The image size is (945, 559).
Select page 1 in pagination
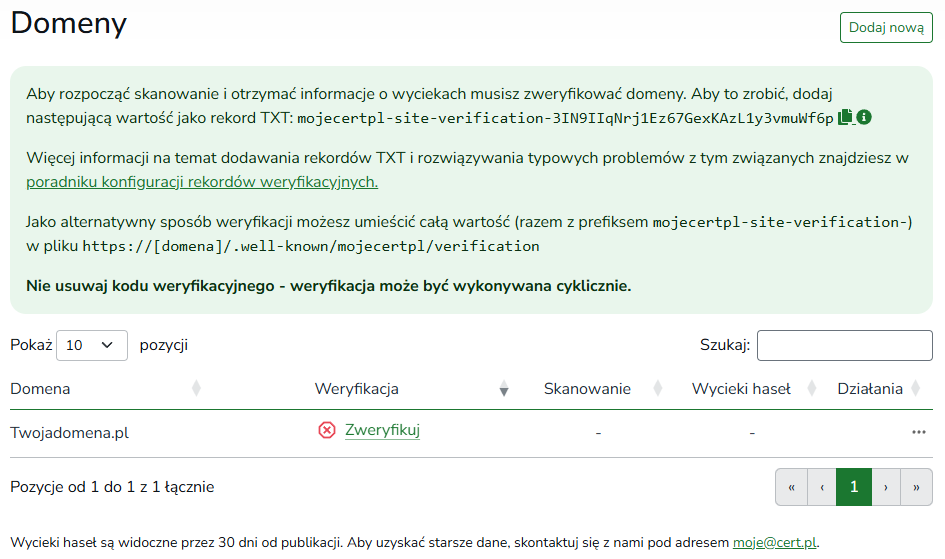[x=854, y=487]
